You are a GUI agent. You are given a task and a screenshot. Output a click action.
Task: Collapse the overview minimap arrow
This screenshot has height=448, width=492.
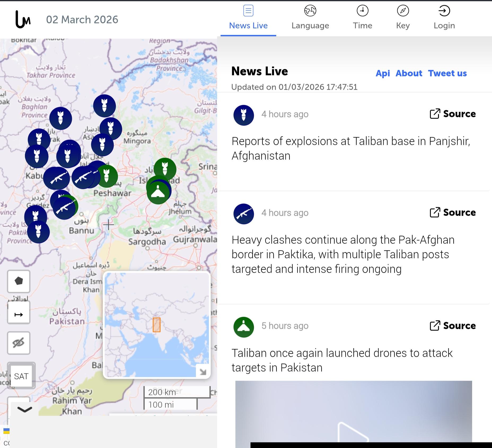[203, 372]
